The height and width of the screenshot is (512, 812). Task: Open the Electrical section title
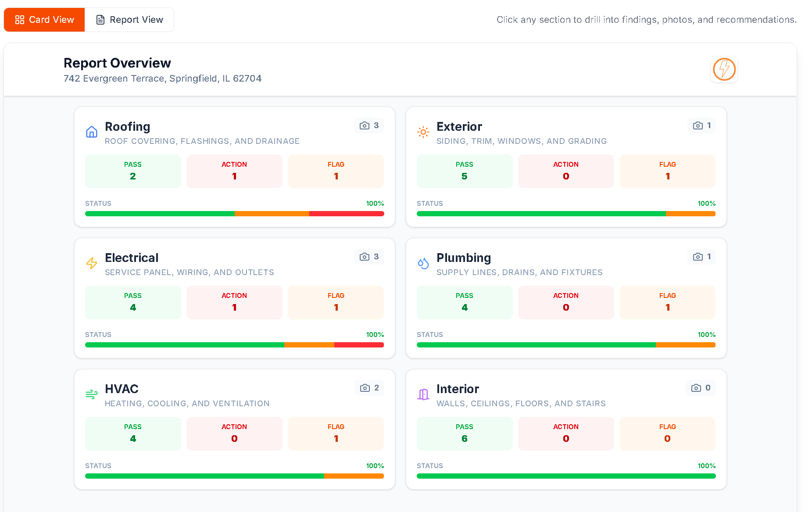tap(132, 258)
